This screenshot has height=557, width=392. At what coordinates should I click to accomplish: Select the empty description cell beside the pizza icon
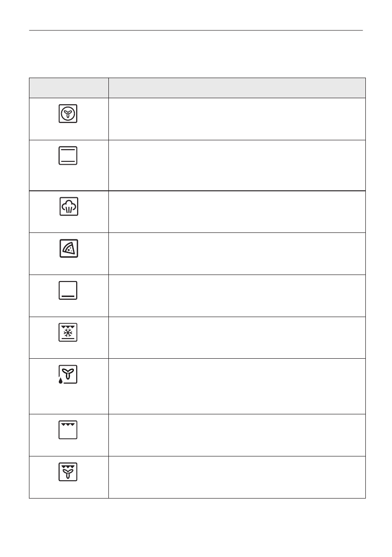pyautogui.click(x=236, y=253)
